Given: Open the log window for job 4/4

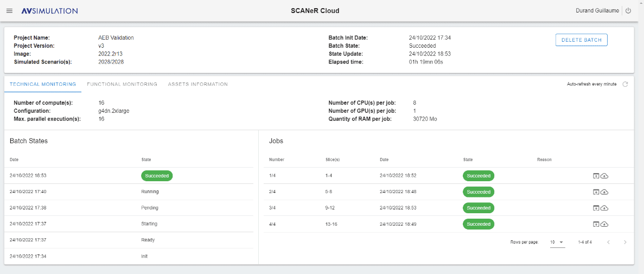Looking at the screenshot, I should point(596,224).
